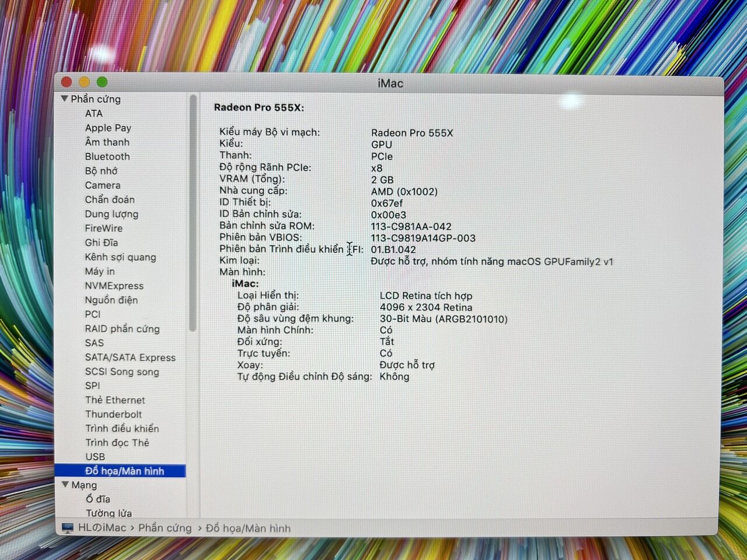The height and width of the screenshot is (560, 747).
Task: Click the resolution 4096 x 2304 Retina
Action: (x=426, y=307)
